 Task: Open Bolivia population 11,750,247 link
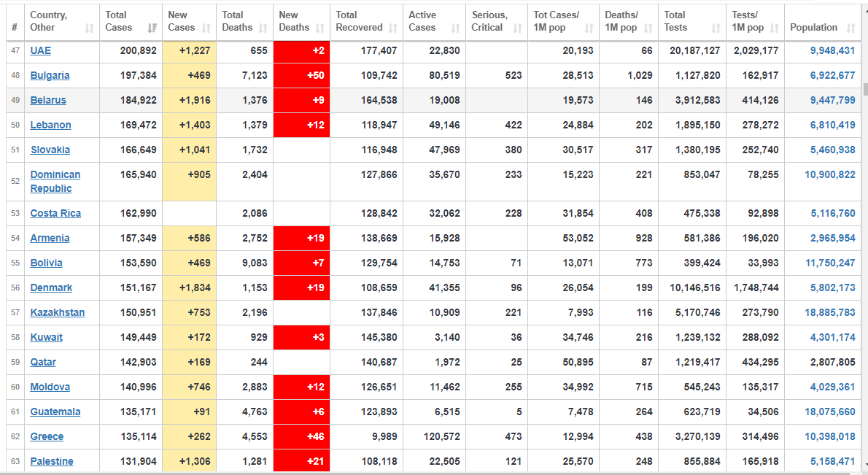tap(830, 263)
